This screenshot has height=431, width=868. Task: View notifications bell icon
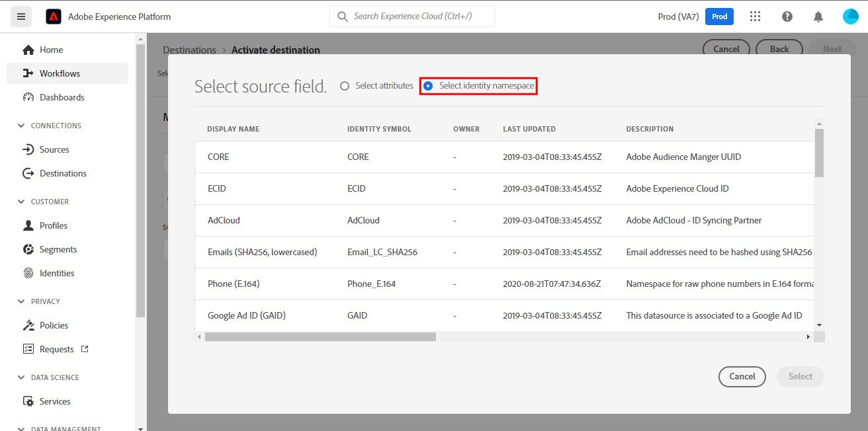[818, 17]
